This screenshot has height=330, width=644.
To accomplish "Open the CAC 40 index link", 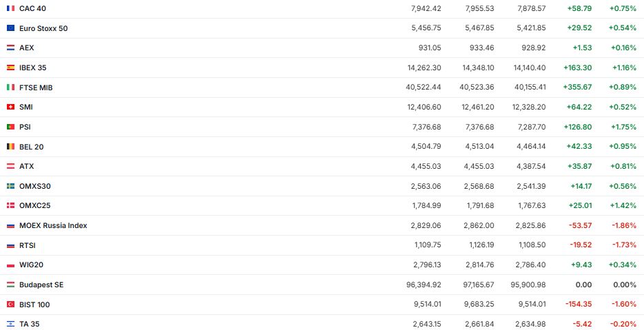I will [32, 8].
